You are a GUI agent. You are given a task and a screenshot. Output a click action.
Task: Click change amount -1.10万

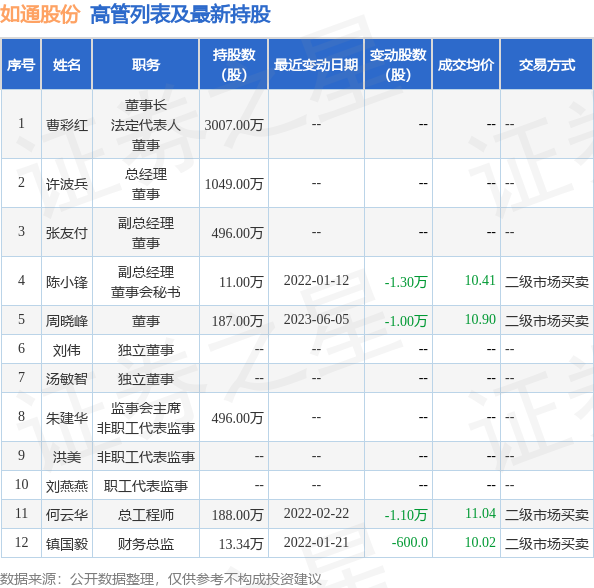406,514
